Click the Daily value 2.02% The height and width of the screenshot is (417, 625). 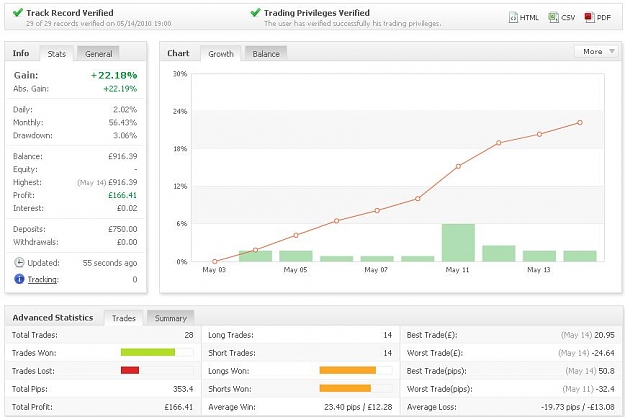coord(125,109)
